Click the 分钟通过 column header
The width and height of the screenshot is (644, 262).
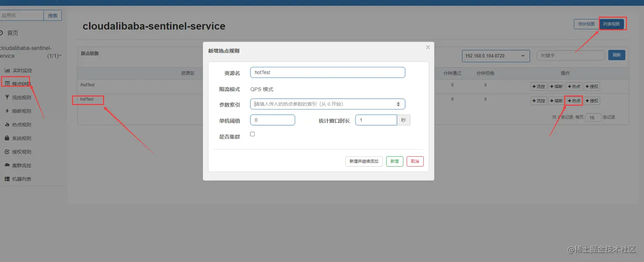click(452, 73)
